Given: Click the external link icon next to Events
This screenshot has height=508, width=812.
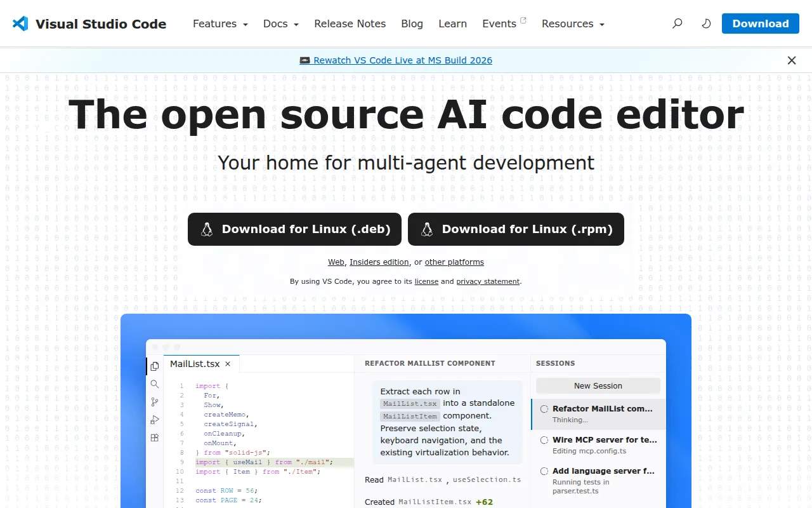Looking at the screenshot, I should coord(523,20).
